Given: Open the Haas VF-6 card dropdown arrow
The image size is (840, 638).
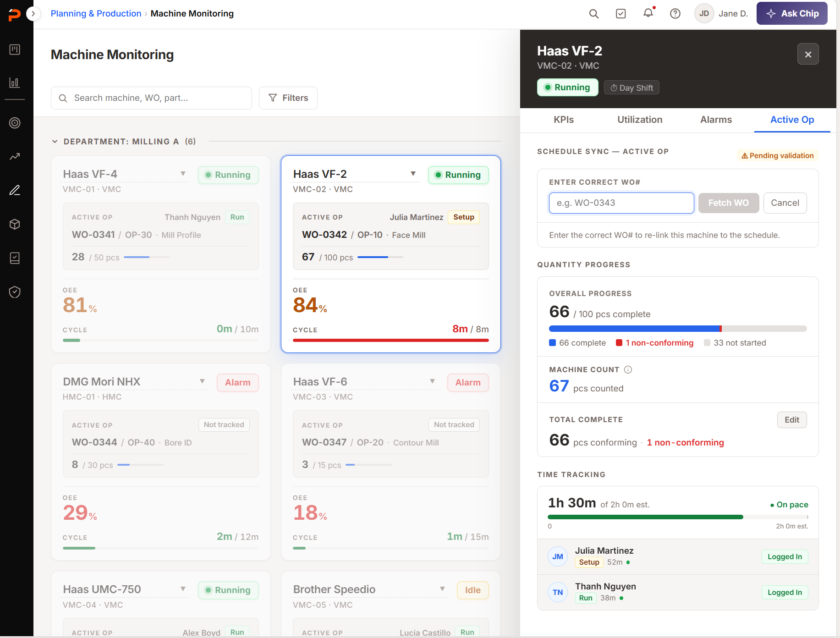Looking at the screenshot, I should click(x=432, y=381).
